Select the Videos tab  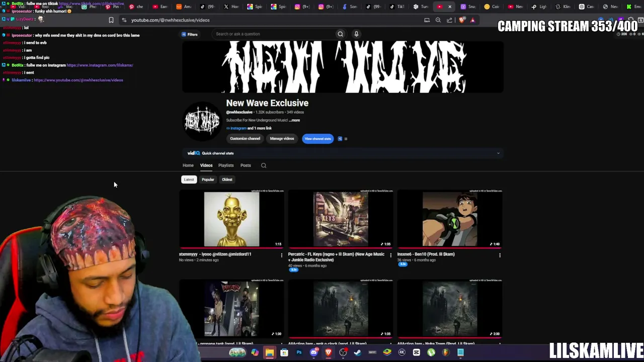(x=206, y=165)
